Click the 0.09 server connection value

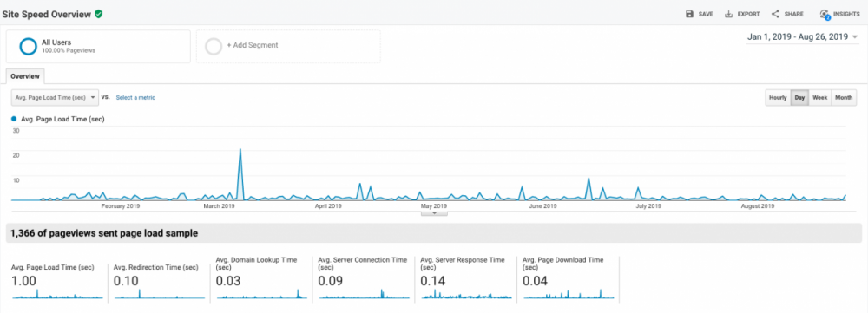(331, 281)
